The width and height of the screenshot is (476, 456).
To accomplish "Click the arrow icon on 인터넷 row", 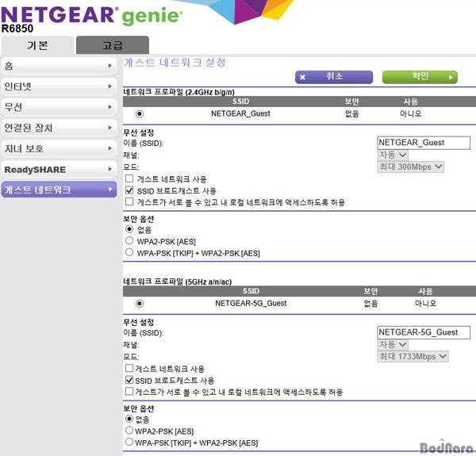I will [110, 86].
